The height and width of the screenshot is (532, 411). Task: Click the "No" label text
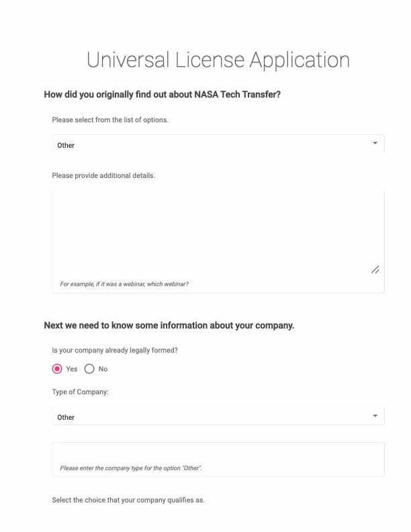coord(103,369)
